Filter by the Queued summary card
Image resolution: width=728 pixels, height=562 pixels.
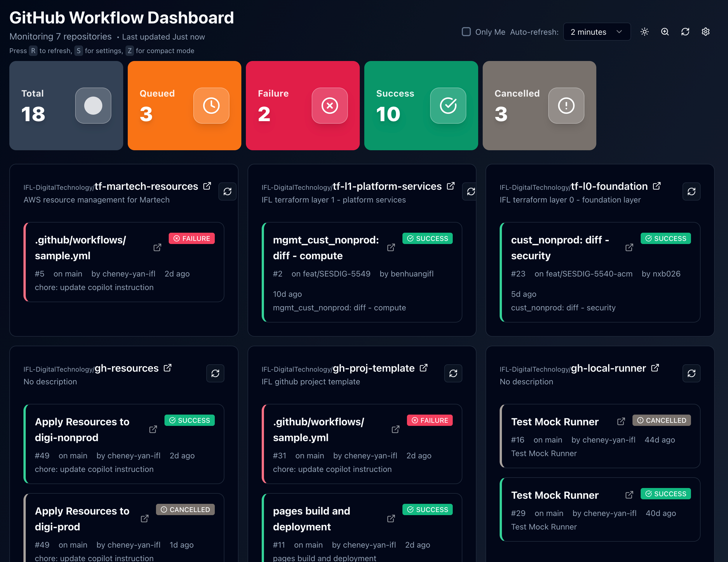[184, 106]
